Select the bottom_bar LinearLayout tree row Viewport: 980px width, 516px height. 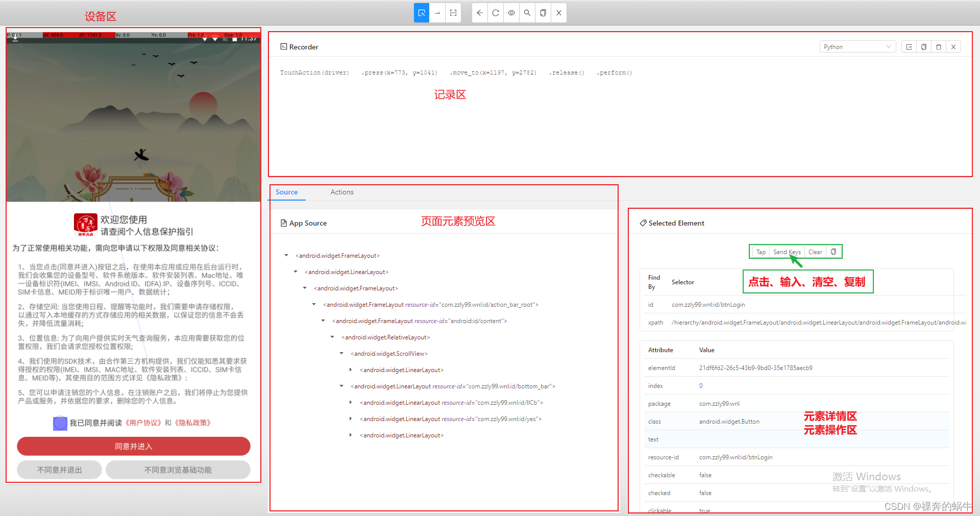coord(453,386)
